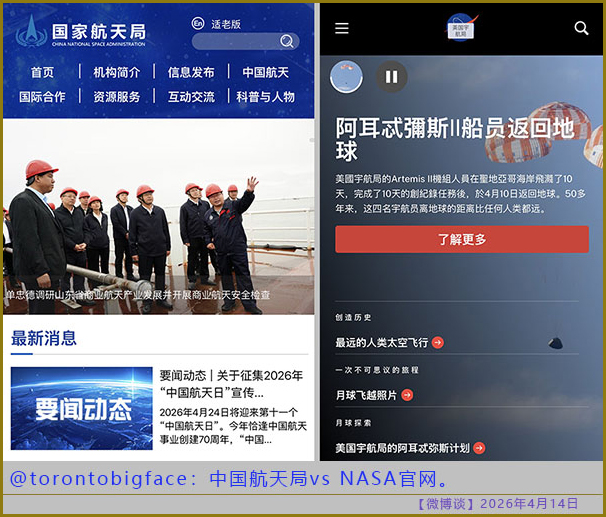The image size is (606, 517).
Task: Click arrow icon beside 月球飞越照片
Action: point(407,395)
